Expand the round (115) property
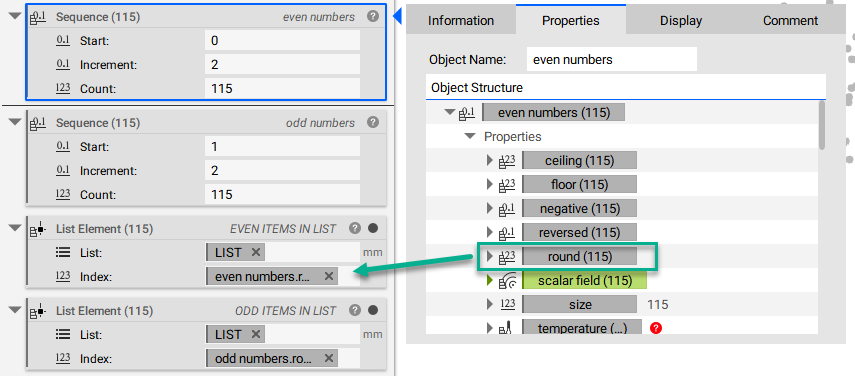This screenshot has width=855, height=376. click(489, 256)
